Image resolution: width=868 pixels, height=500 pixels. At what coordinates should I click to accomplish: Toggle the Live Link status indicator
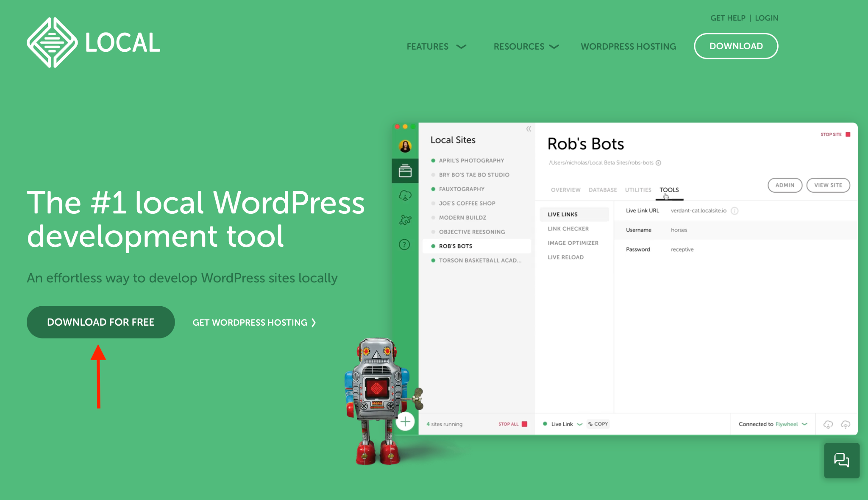pyautogui.click(x=545, y=424)
